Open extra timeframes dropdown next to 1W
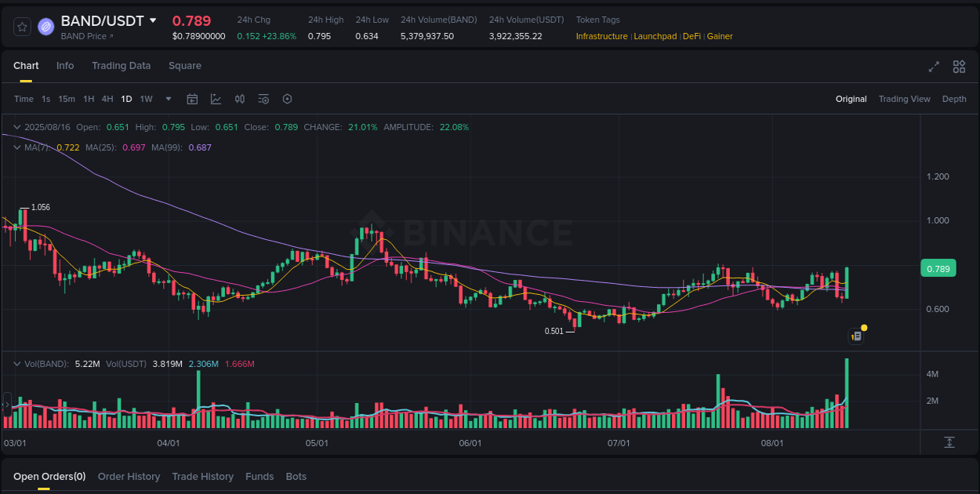The width and height of the screenshot is (980, 494). [168, 99]
